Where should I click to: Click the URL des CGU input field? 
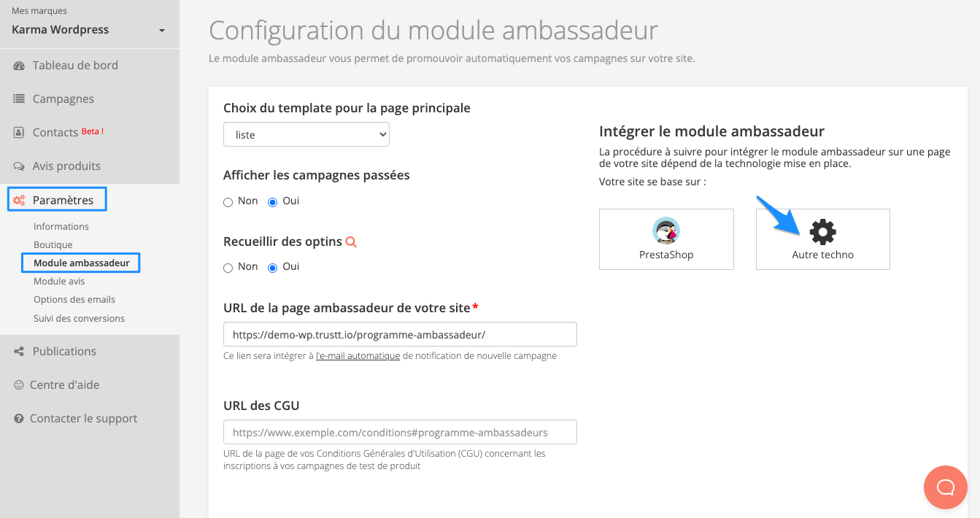[400, 432]
